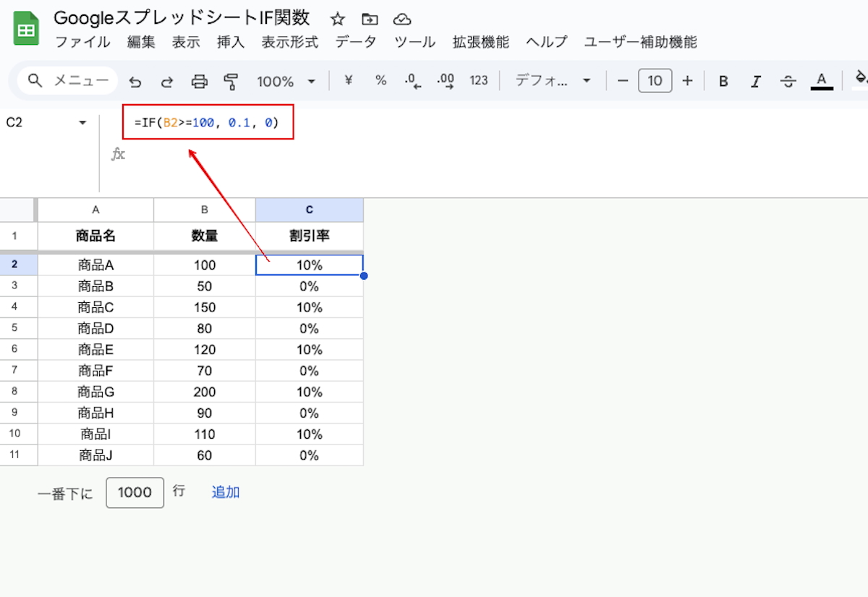
Task: Print the spreadsheet
Action: (x=200, y=81)
